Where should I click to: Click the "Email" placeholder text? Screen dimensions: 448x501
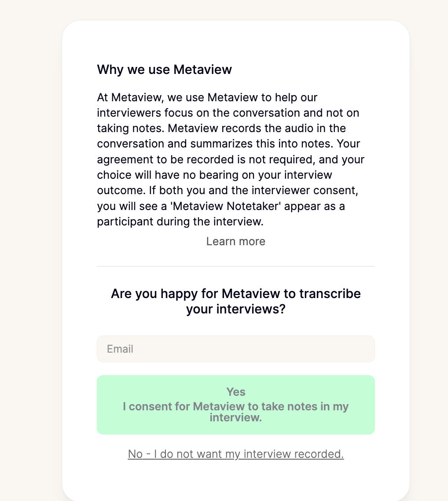[x=120, y=349]
